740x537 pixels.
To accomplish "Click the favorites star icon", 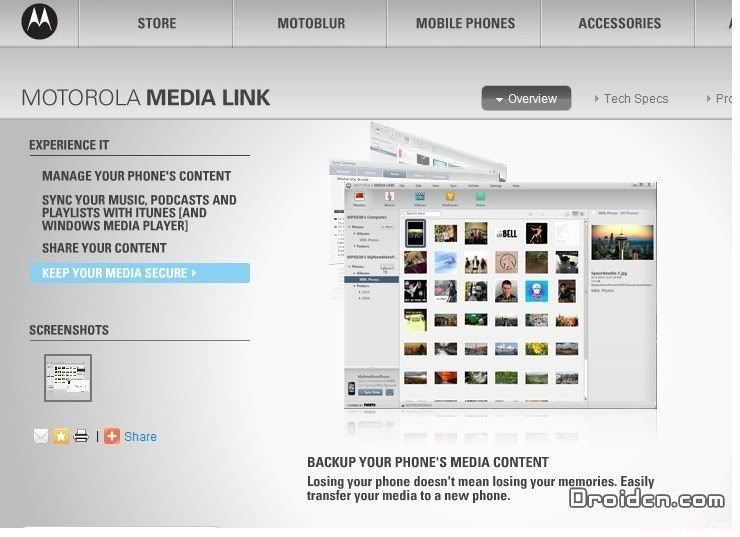I will pyautogui.click(x=61, y=436).
